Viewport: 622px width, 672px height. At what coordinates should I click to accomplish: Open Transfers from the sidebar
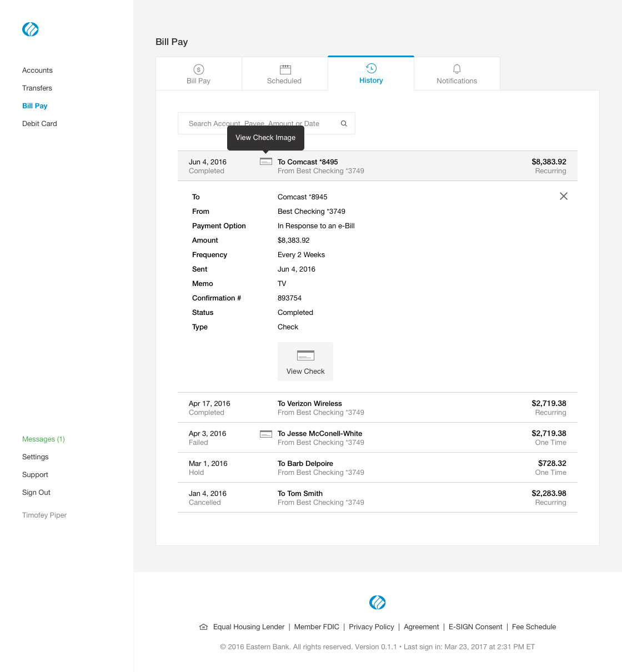pyautogui.click(x=37, y=88)
